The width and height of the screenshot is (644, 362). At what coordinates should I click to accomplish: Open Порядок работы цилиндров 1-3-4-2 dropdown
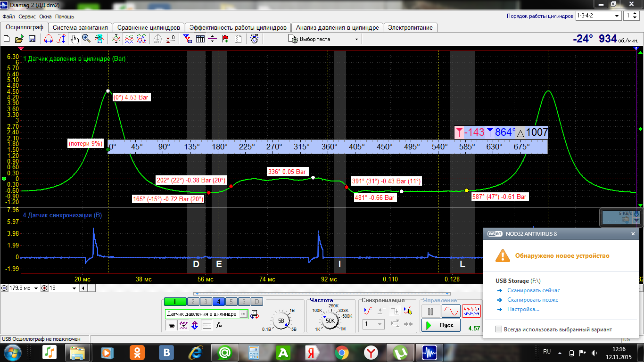pos(598,16)
